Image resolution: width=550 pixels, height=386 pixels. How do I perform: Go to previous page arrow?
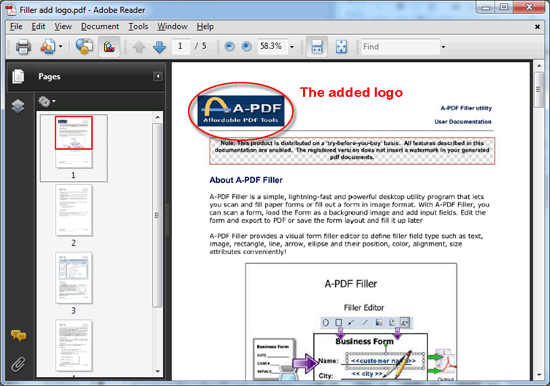139,46
